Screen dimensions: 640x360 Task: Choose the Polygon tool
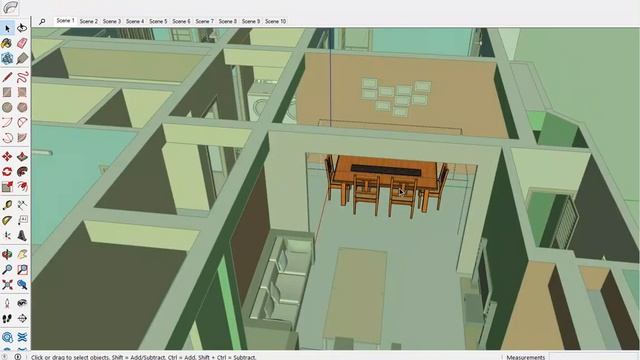[x=22, y=107]
